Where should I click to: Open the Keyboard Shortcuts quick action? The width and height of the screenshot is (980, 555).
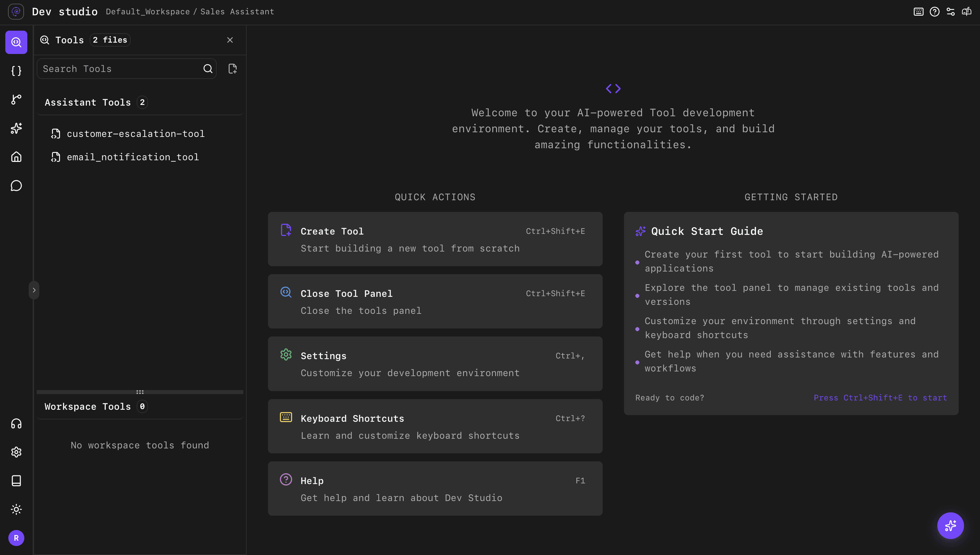[x=435, y=426]
